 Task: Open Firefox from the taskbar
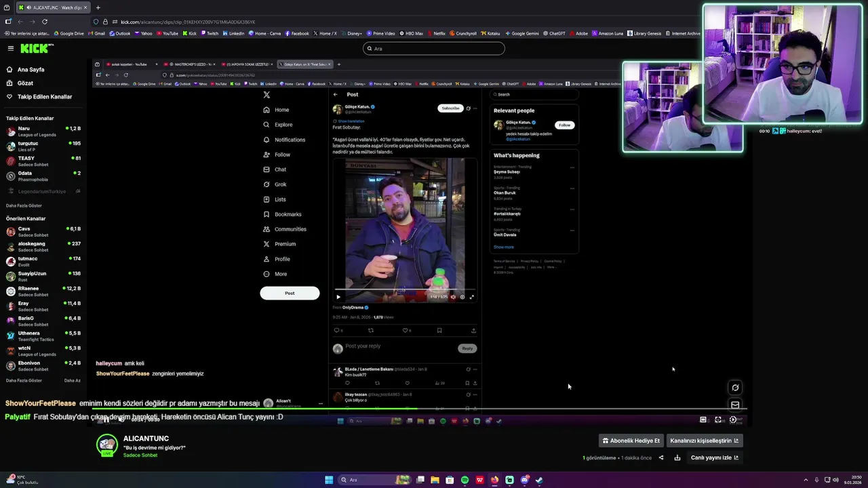point(494,480)
